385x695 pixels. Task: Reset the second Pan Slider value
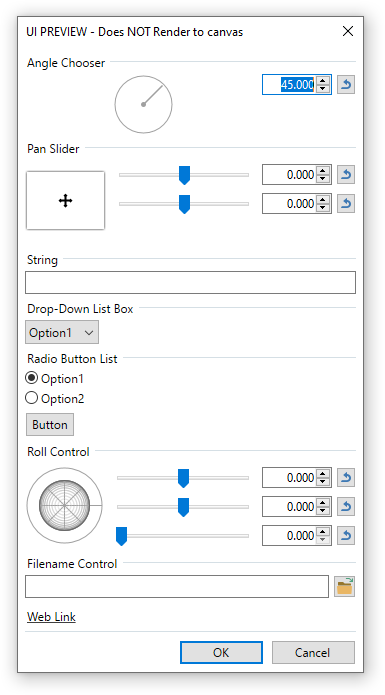[x=346, y=203]
